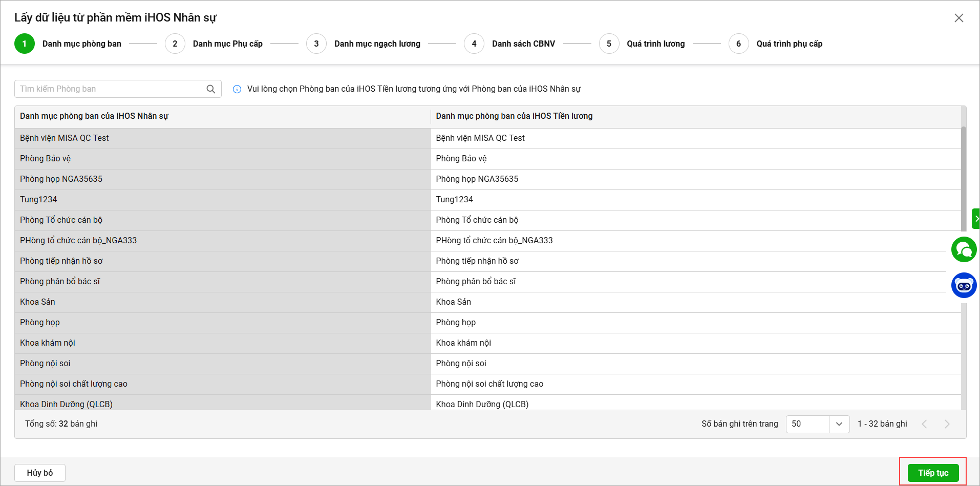The image size is (980, 486).
Task: Open Tiền lương cell for Bệnh viện MISA QC Test
Action: click(x=696, y=138)
